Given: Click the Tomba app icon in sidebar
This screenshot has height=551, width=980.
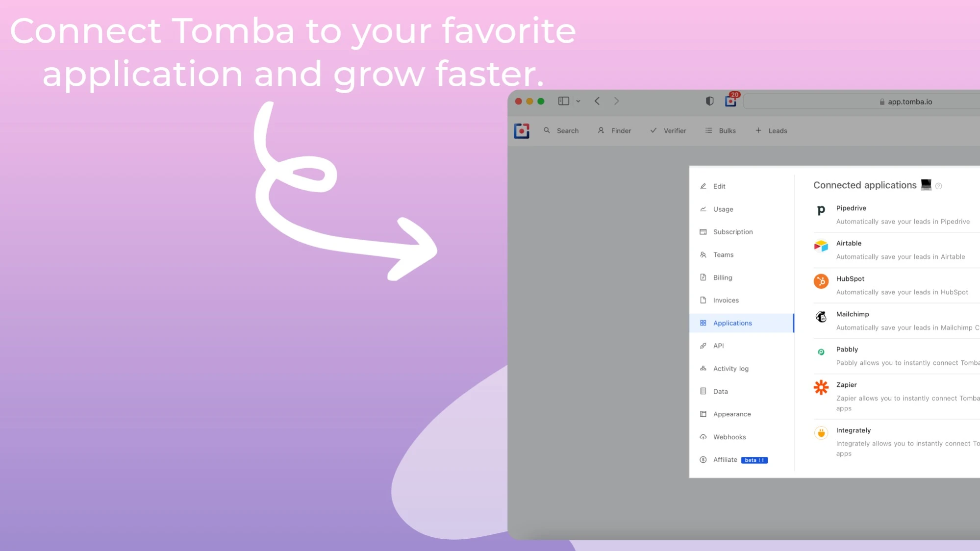Looking at the screenshot, I should [521, 130].
